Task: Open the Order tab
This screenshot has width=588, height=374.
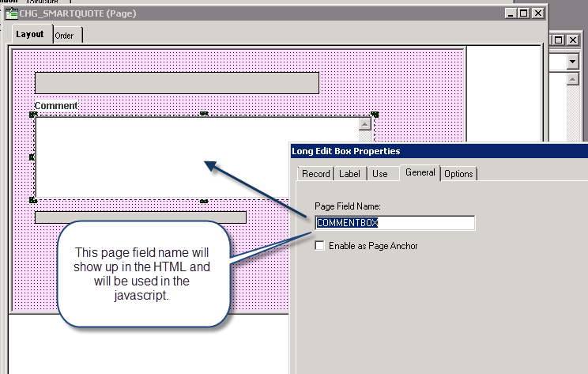Action: (x=67, y=36)
